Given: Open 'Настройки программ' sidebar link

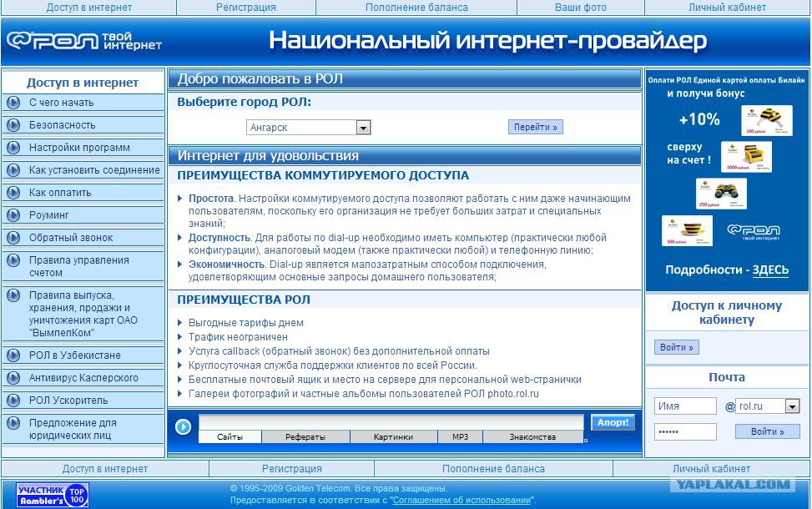Looking at the screenshot, I should (x=79, y=148).
